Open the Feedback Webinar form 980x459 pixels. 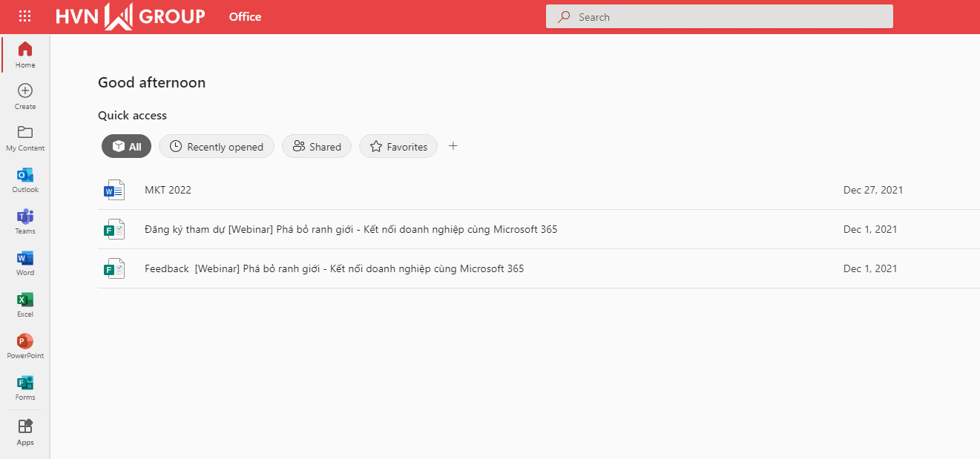(539, 268)
